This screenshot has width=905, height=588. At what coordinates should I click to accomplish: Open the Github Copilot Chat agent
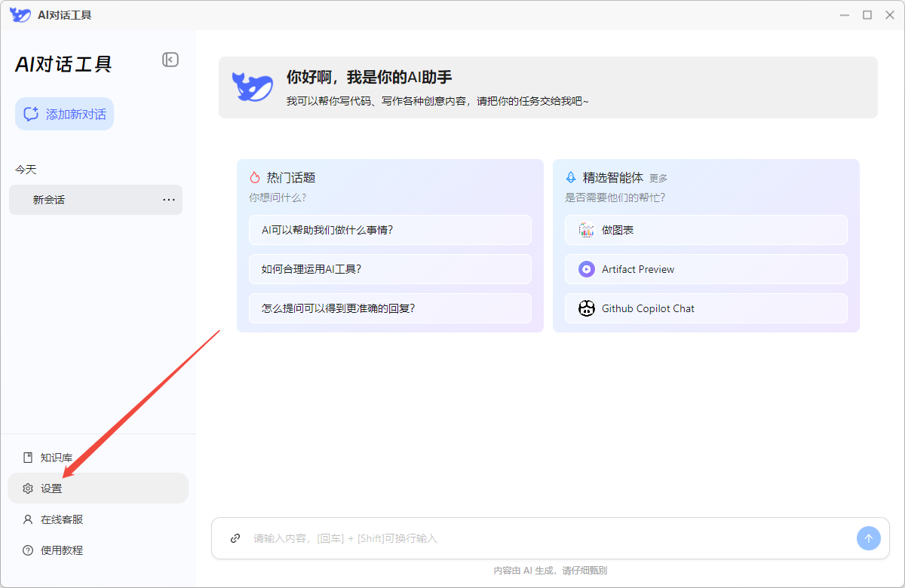706,308
